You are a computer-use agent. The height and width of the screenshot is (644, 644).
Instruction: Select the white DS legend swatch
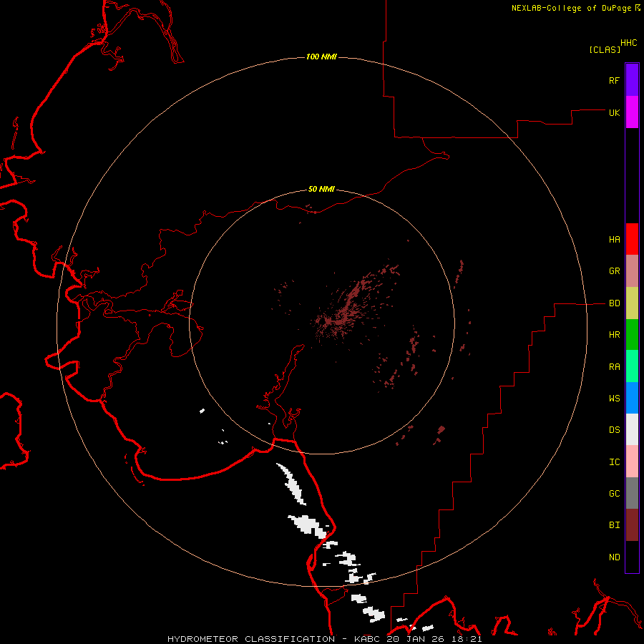632,429
